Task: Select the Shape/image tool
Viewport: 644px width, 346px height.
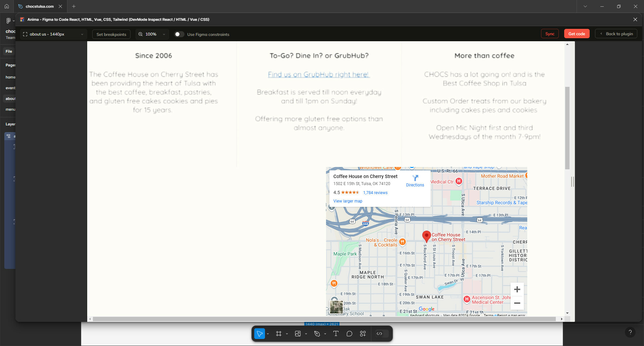Action: pyautogui.click(x=298, y=334)
